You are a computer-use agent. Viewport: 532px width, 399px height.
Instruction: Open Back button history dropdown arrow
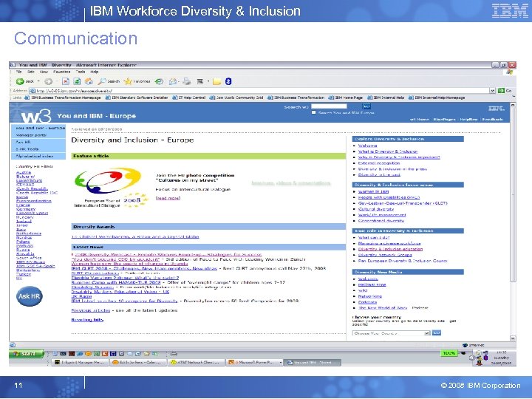tap(38, 81)
